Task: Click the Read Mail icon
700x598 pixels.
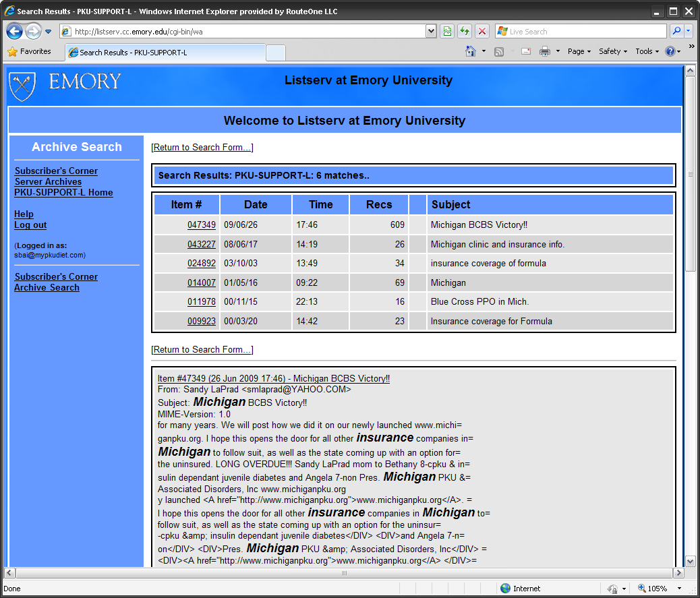Action: [x=526, y=51]
